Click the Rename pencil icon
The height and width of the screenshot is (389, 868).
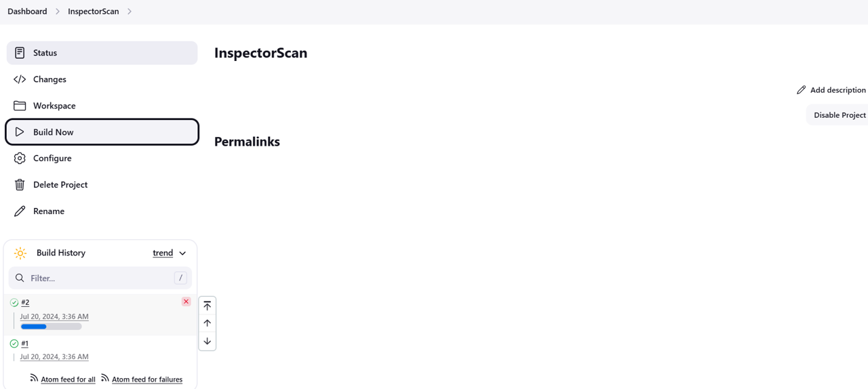coord(20,211)
